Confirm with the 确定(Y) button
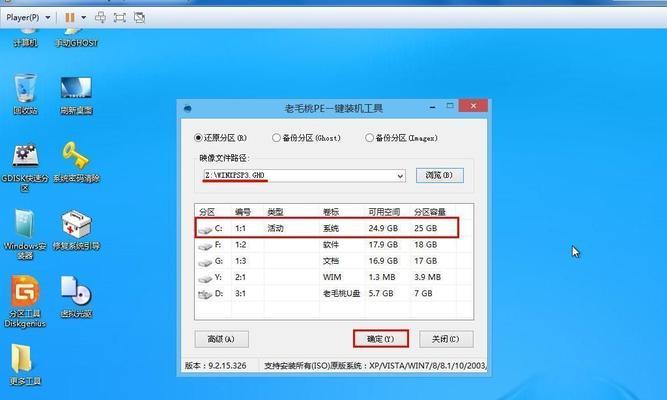This screenshot has width=667, height=400. coord(381,339)
